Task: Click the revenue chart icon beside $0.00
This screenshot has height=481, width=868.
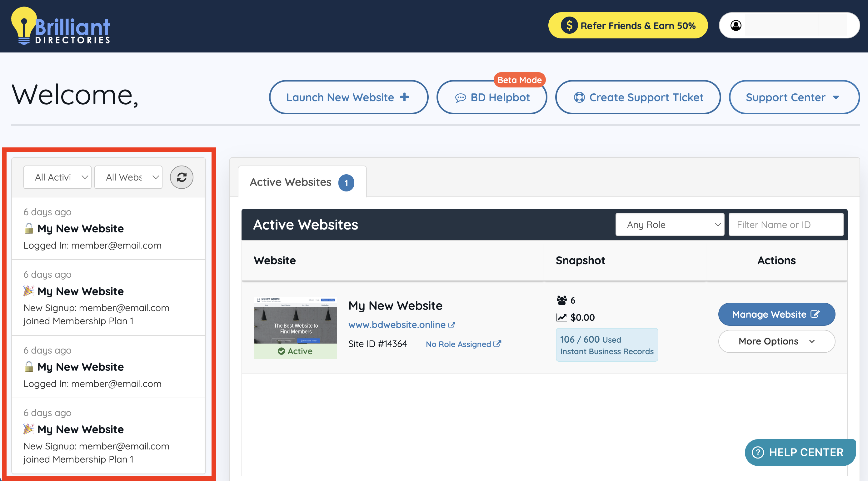Action: (x=561, y=317)
